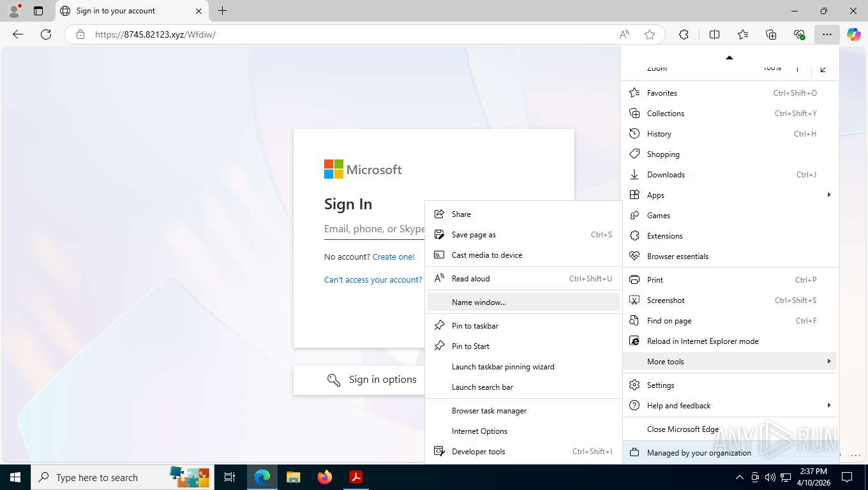The height and width of the screenshot is (490, 868).
Task: Choose Read aloud in submenu
Action: [523, 279]
